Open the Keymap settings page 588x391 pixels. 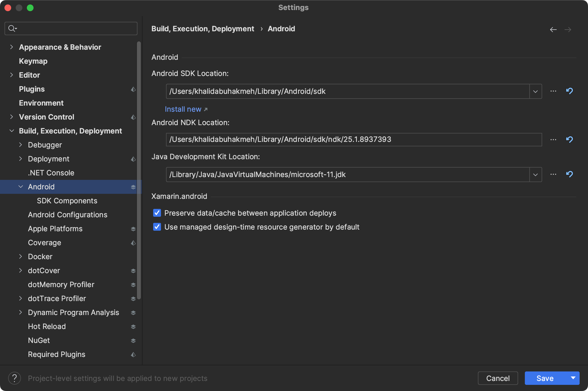coord(33,61)
